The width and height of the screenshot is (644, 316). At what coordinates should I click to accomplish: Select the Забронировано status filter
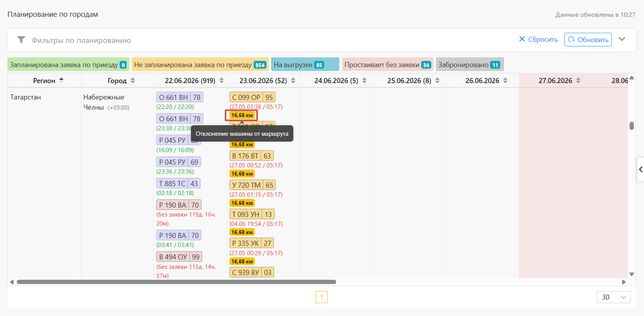(x=470, y=65)
